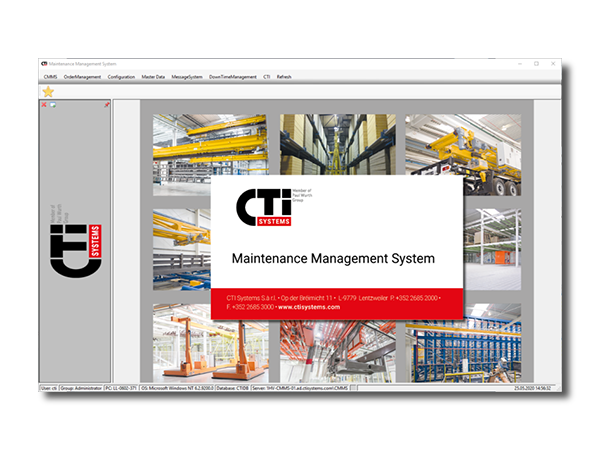The width and height of the screenshot is (600, 450).
Task: Click the PC name status bar entry
Action: (121, 388)
